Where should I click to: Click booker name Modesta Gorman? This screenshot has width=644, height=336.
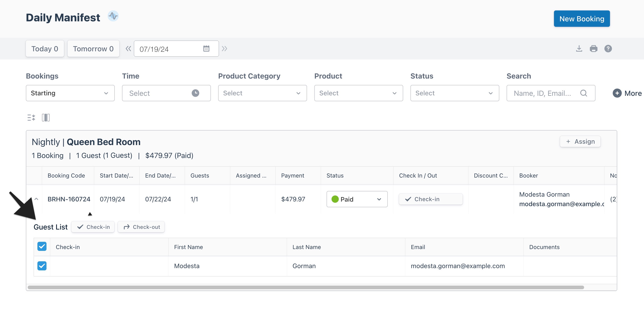coord(544,194)
